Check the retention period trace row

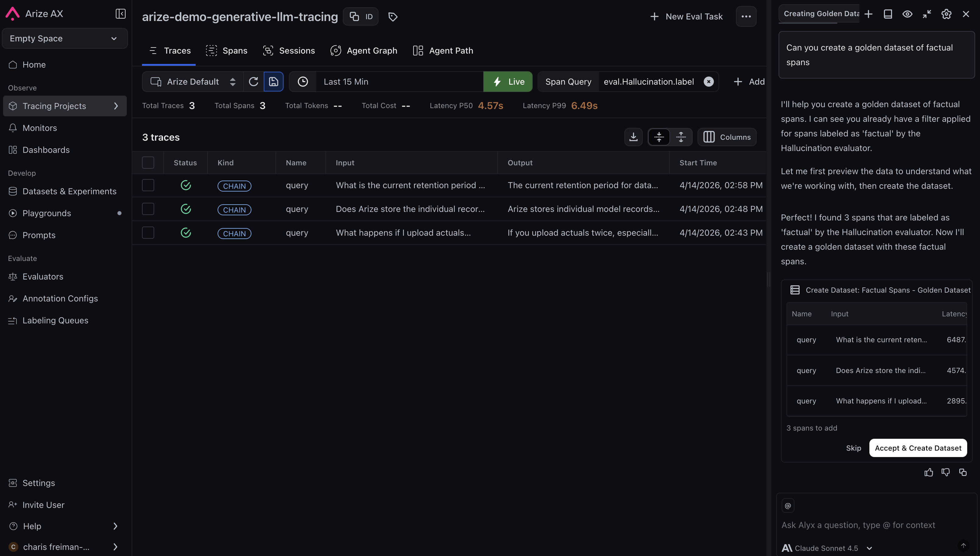(148, 185)
